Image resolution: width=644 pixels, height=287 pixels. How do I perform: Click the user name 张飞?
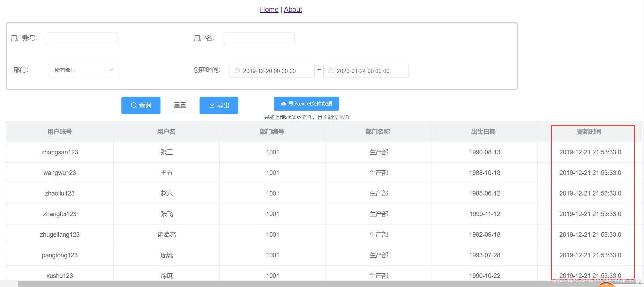166,214
